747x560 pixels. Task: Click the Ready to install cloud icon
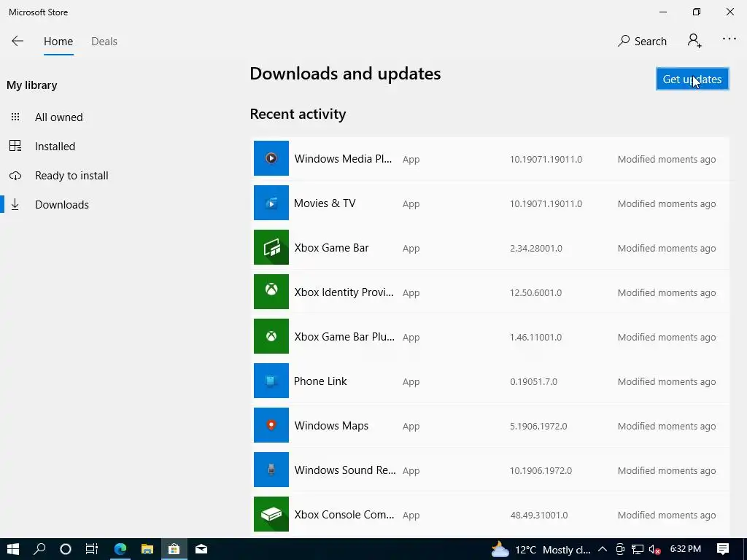coord(15,175)
